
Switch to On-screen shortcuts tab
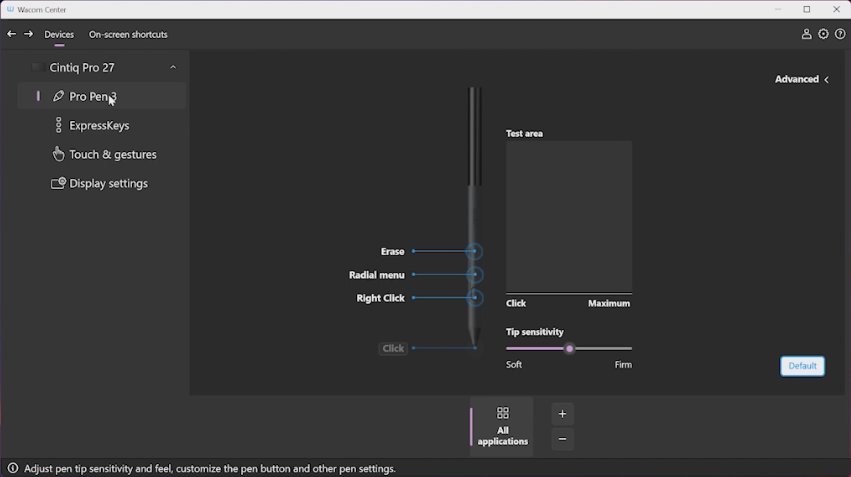pyautogui.click(x=128, y=34)
